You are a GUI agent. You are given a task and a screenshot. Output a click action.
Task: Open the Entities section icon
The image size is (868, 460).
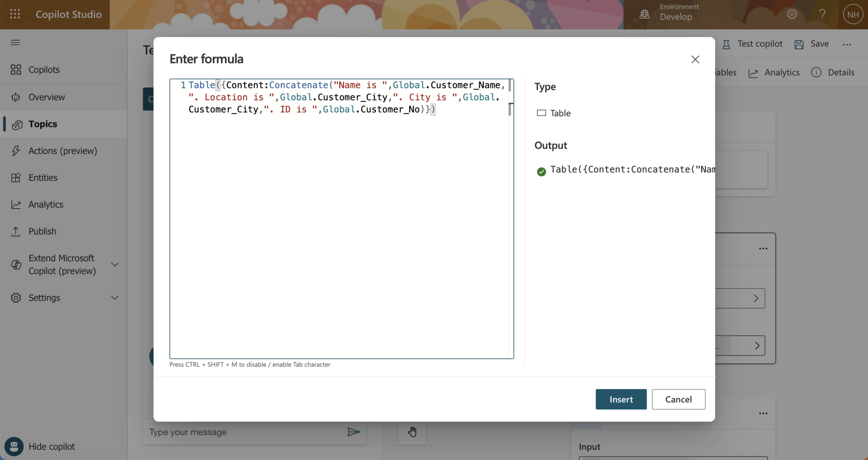16,177
